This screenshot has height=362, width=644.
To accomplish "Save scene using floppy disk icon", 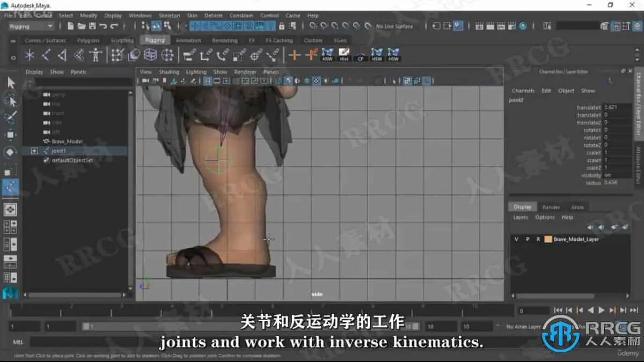I will click(x=92, y=26).
